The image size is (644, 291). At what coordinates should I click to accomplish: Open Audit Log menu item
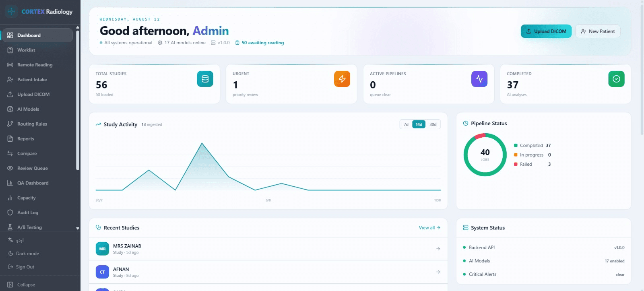(x=38, y=213)
